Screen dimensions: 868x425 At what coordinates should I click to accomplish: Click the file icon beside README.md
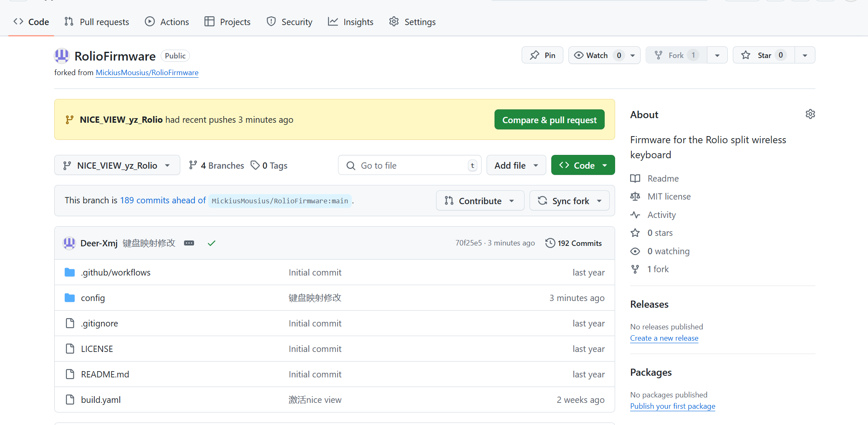point(70,374)
